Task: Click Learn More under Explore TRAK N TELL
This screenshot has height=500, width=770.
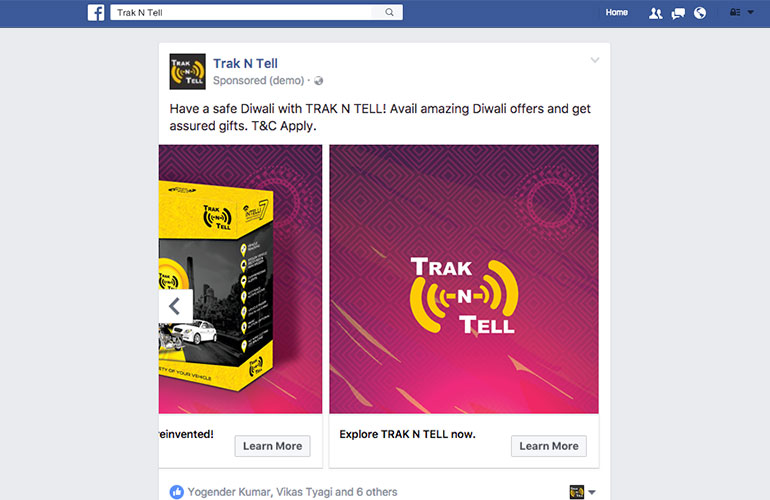Action: [549, 446]
